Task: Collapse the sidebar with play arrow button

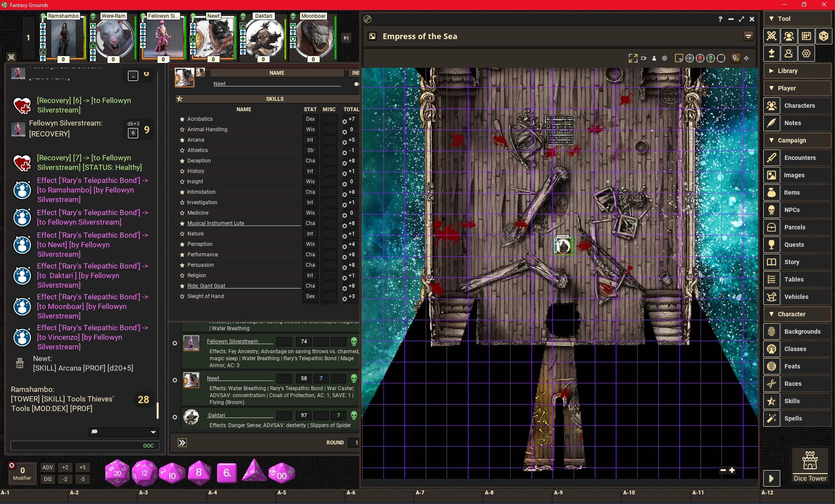Action: tap(771, 479)
